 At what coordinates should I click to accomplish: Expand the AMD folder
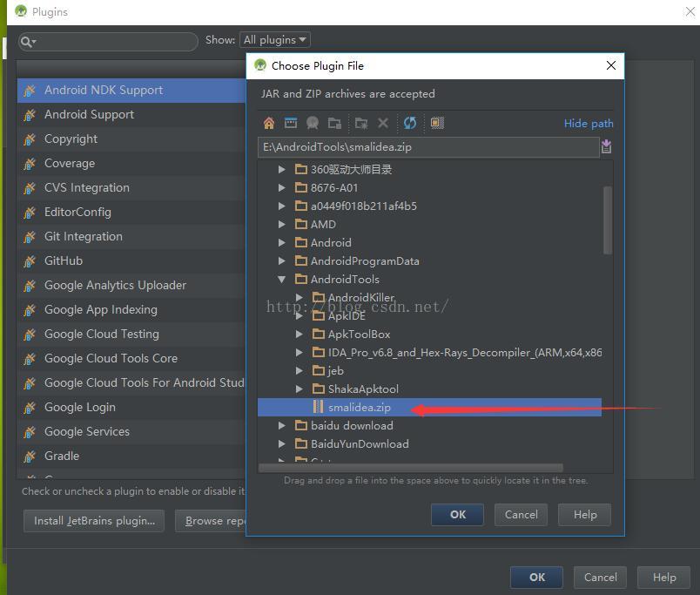point(282,224)
